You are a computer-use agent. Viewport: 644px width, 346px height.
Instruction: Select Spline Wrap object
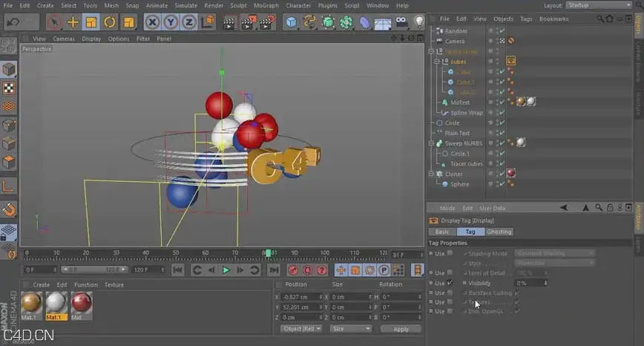coord(467,113)
